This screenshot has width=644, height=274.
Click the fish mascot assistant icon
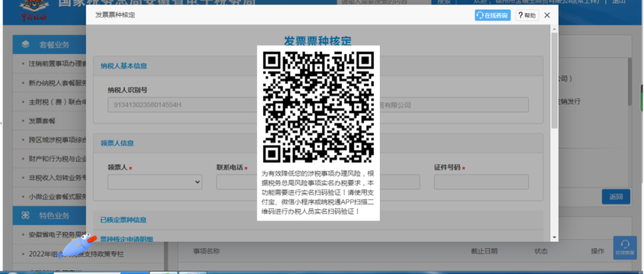point(77,245)
